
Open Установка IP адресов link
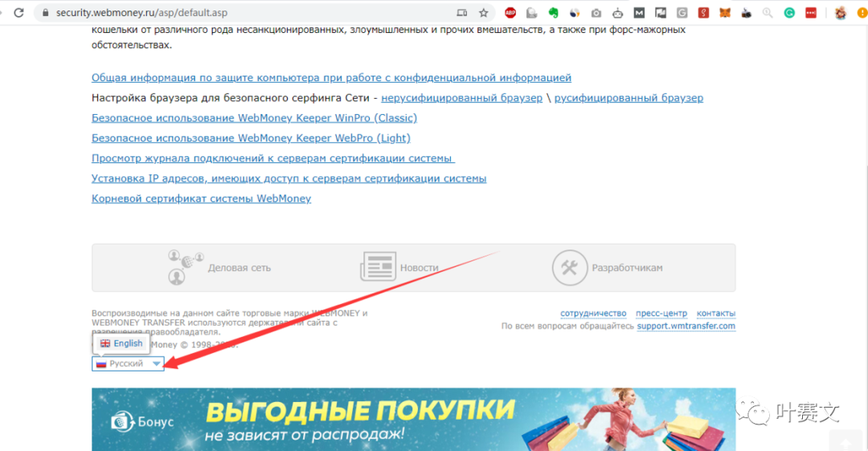coord(289,178)
